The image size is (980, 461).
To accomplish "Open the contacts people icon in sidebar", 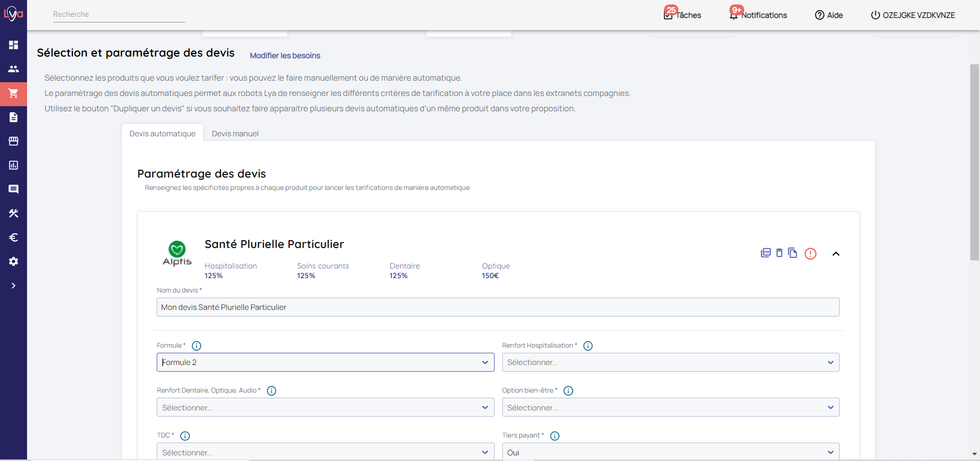I will [13, 69].
